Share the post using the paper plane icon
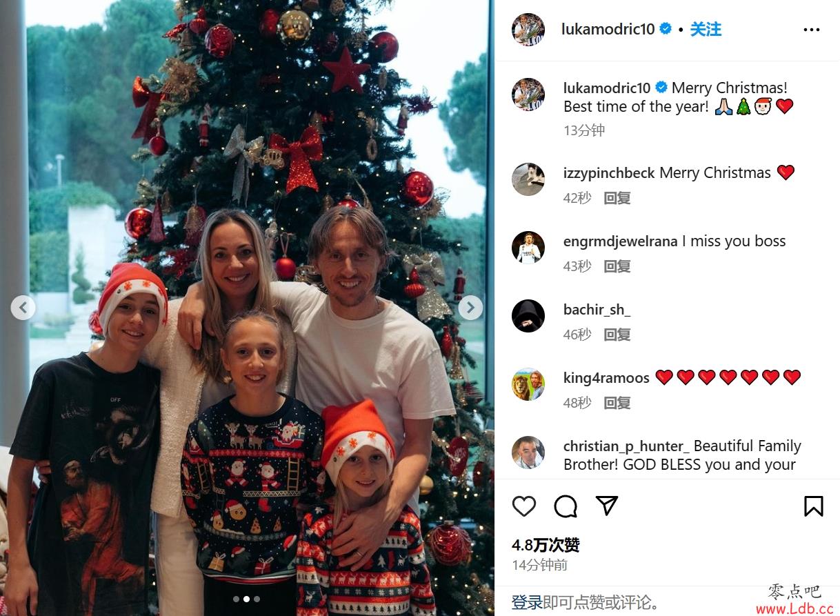 pyautogui.click(x=607, y=506)
